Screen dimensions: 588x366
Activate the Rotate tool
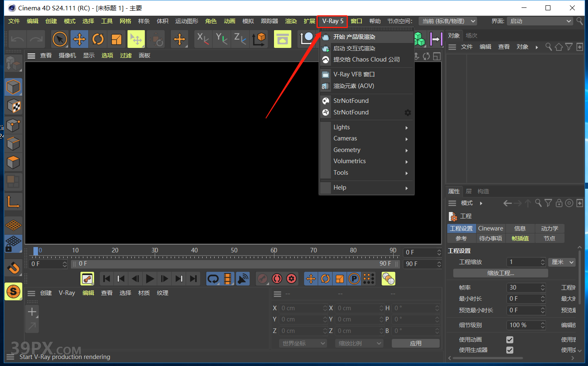(x=98, y=39)
